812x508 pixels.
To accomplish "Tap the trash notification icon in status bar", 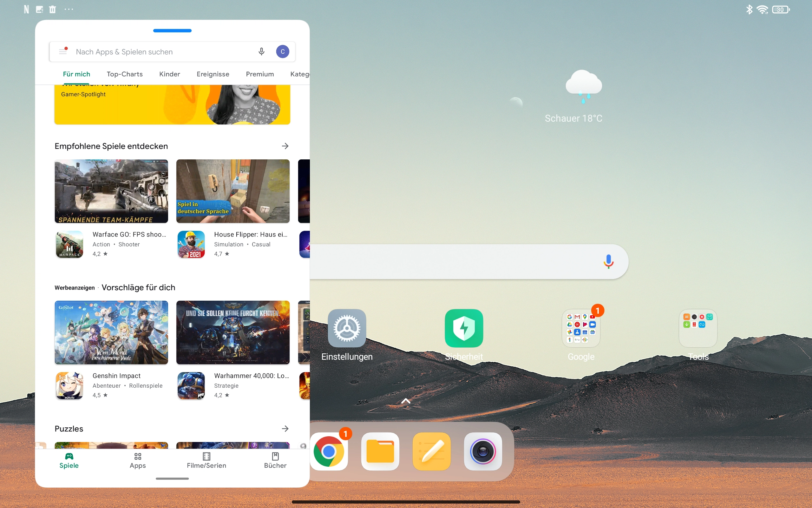I will [52, 10].
